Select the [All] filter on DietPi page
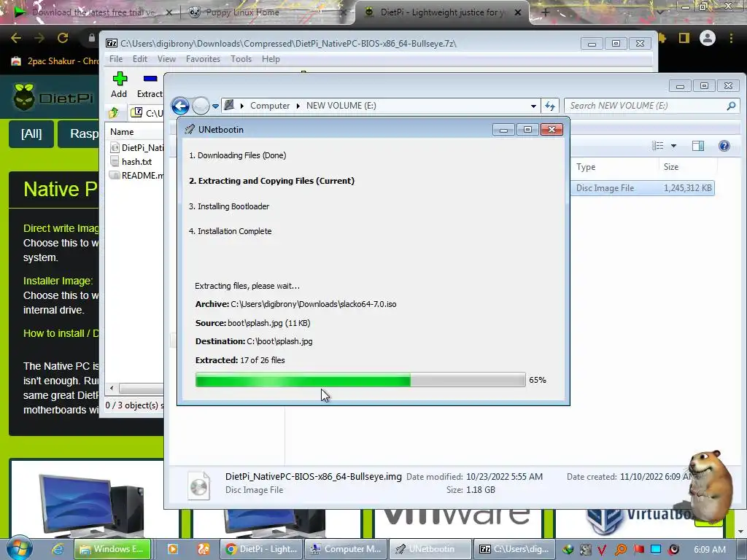This screenshot has height=560, width=747. click(31, 134)
